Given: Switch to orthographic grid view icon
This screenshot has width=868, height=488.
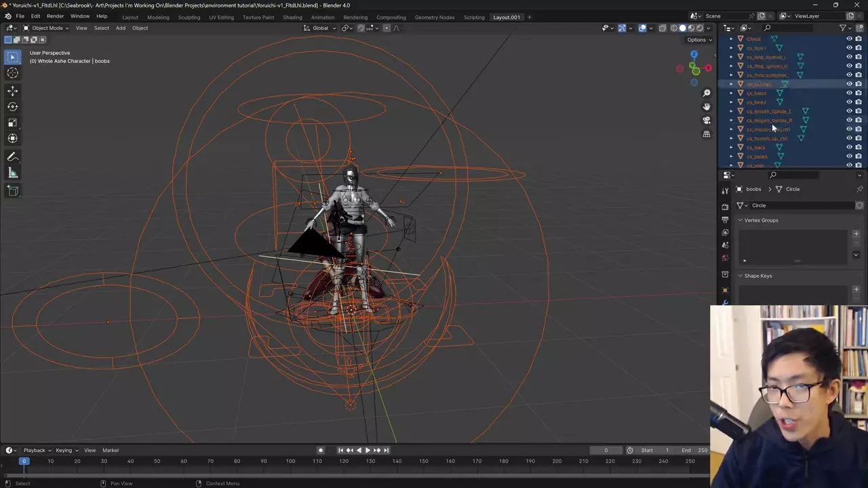Looking at the screenshot, I should (707, 134).
